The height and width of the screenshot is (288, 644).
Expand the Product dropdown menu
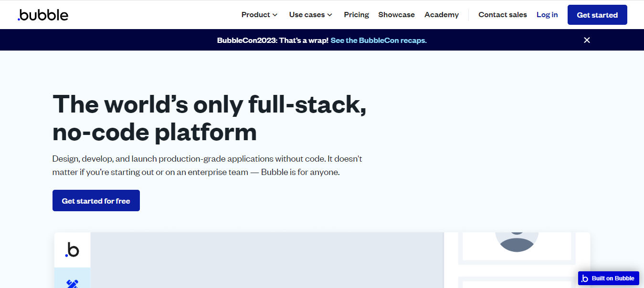[259, 15]
